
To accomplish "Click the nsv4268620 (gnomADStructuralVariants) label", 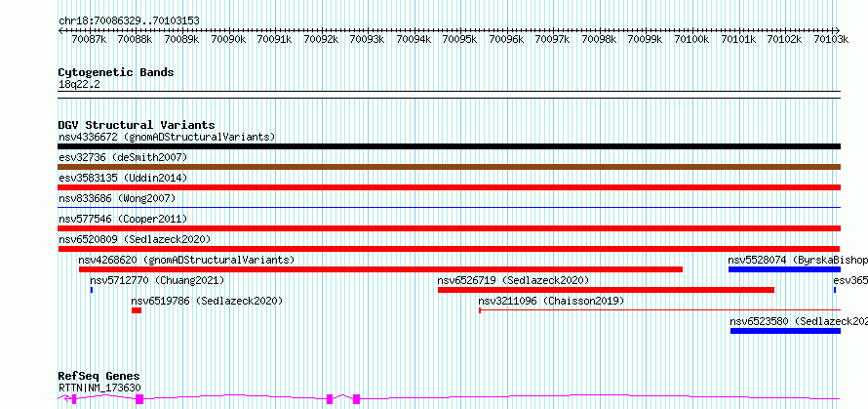I will (x=186, y=260).
